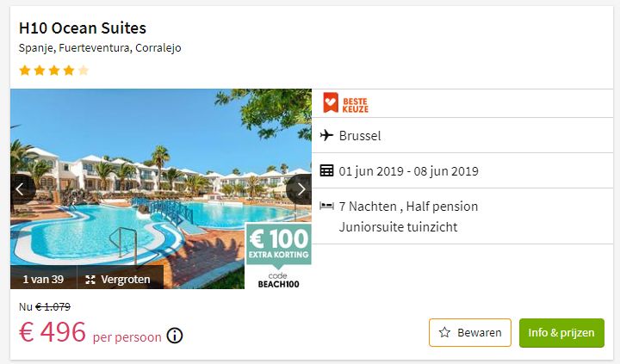Click the bed icon beside 7 Nachten
620x364 pixels.
pos(326,206)
